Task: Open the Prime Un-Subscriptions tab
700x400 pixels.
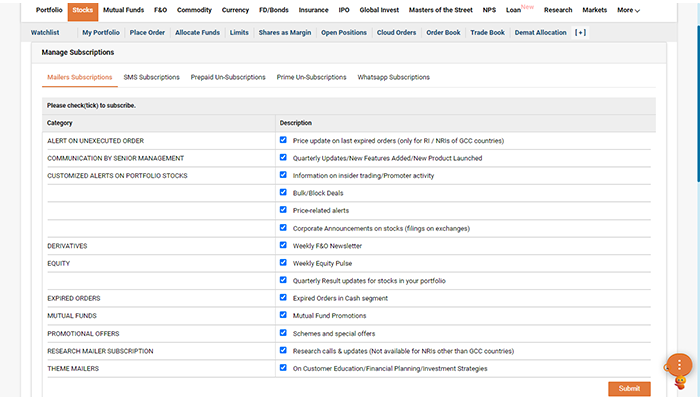Action: 311,77
